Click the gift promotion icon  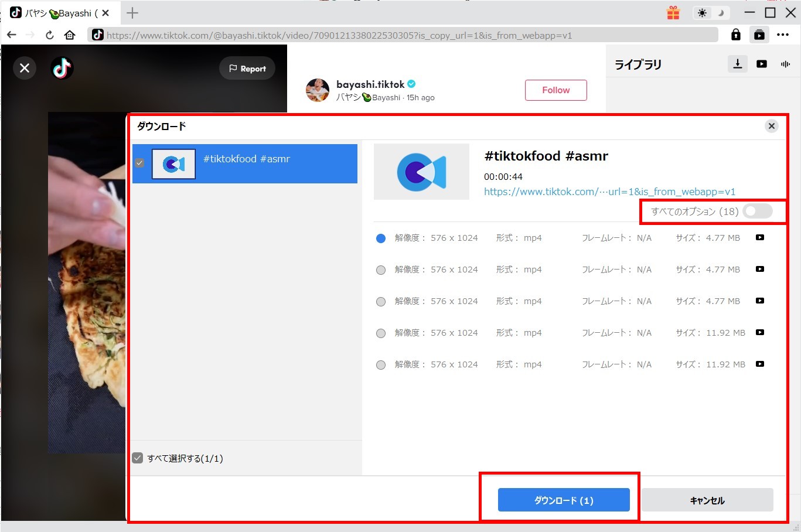[673, 12]
